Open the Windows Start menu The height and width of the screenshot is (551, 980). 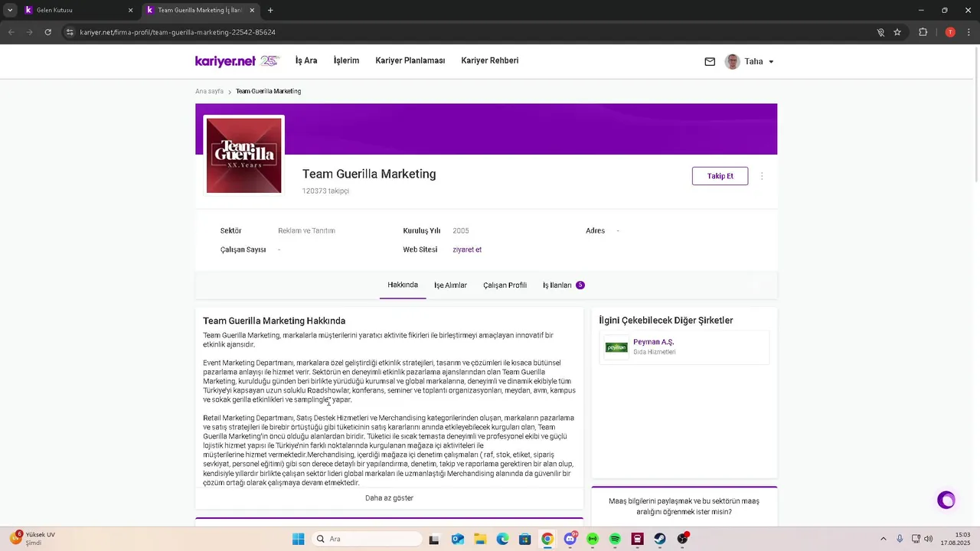[x=298, y=539]
